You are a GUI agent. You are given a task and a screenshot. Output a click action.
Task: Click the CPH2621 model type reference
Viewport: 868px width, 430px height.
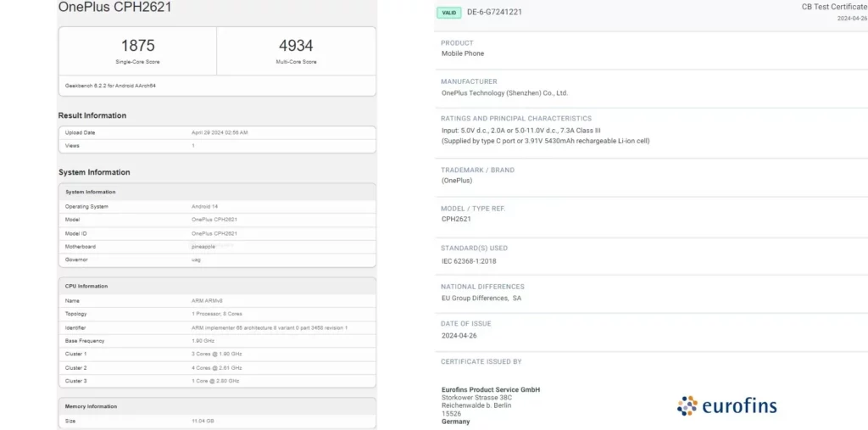tap(456, 219)
